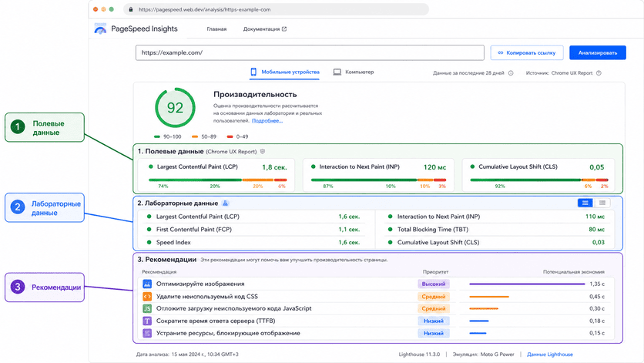Screen dimensions: 644x363
Task: Click the code icon for Удалите неиспользуемый код CSS
Action: pos(147,297)
